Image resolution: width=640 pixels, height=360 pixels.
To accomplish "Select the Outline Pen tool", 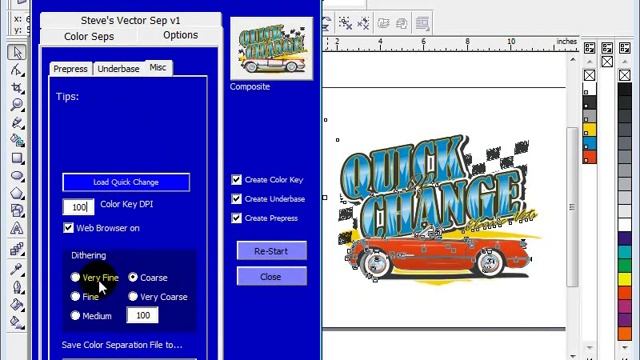I will click(x=17, y=287).
